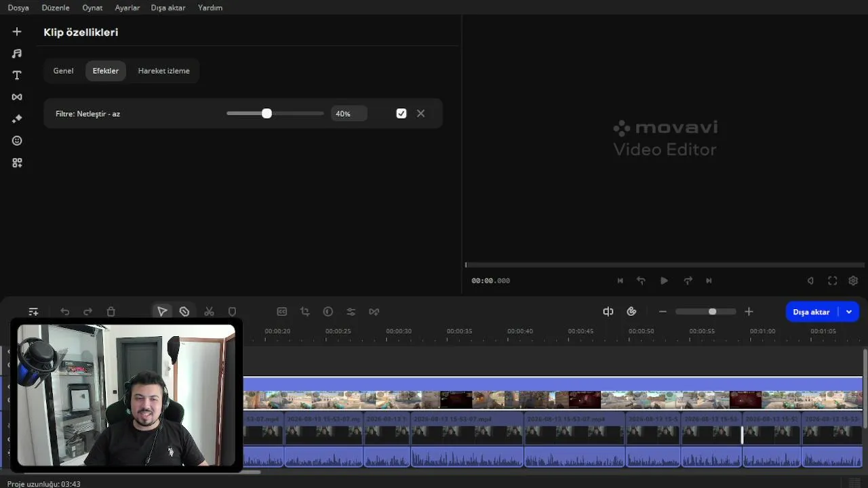
Task: Open the Dışa aktar menu in menu bar
Action: click(170, 7)
